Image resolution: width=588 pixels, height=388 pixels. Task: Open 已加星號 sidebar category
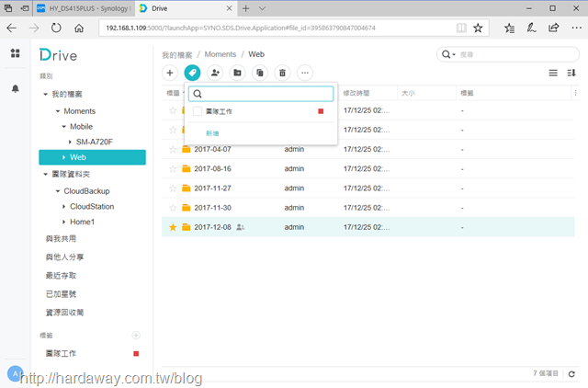(x=61, y=294)
